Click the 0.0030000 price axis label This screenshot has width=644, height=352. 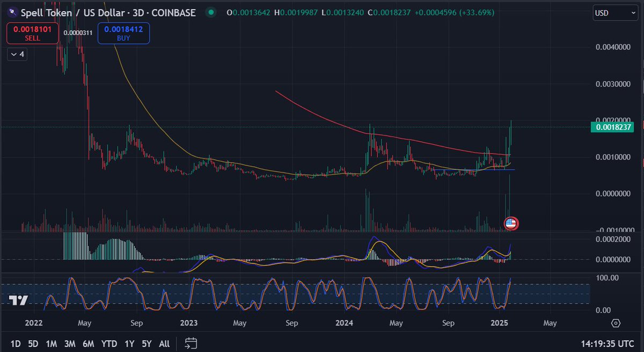[613, 84]
